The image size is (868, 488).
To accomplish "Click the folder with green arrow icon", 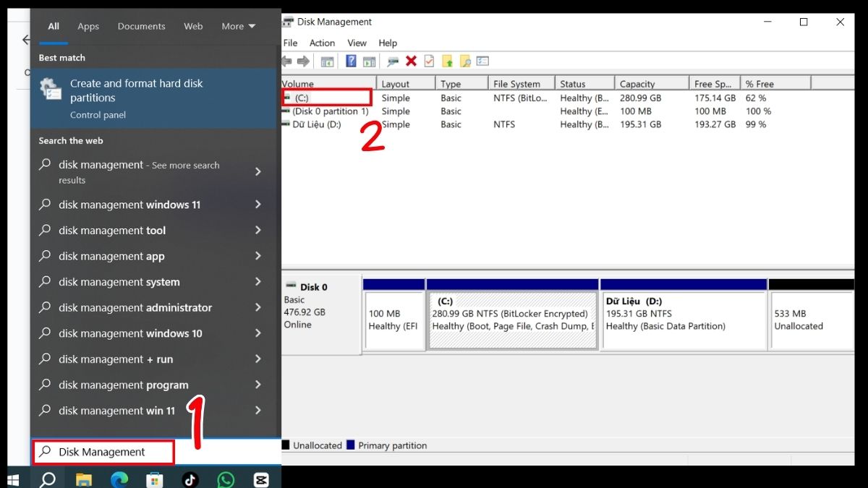I will point(447,62).
